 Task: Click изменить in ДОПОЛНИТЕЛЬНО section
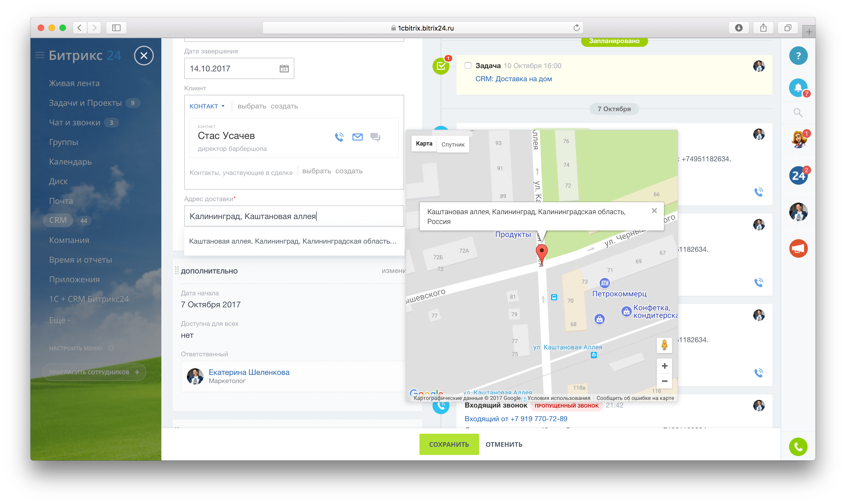[393, 271]
